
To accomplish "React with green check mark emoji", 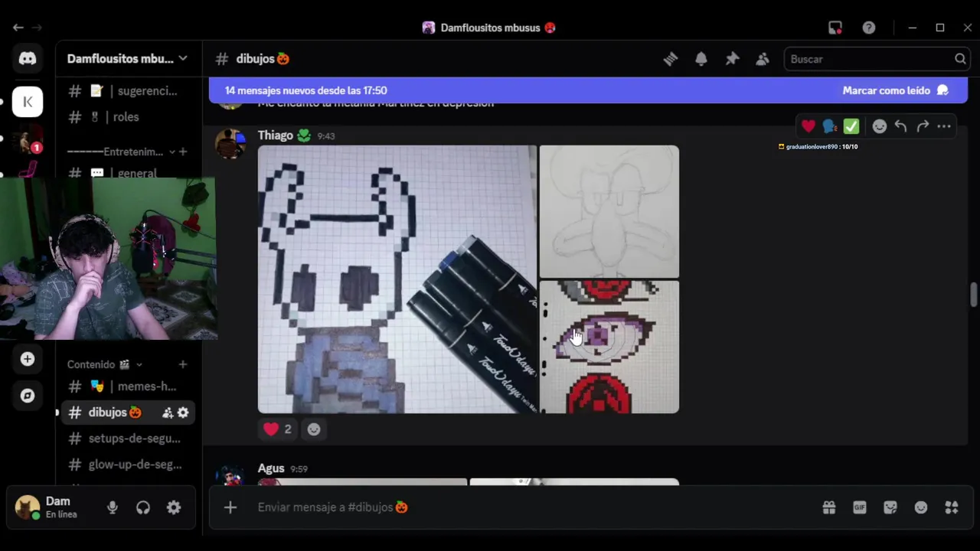I will 851,126.
